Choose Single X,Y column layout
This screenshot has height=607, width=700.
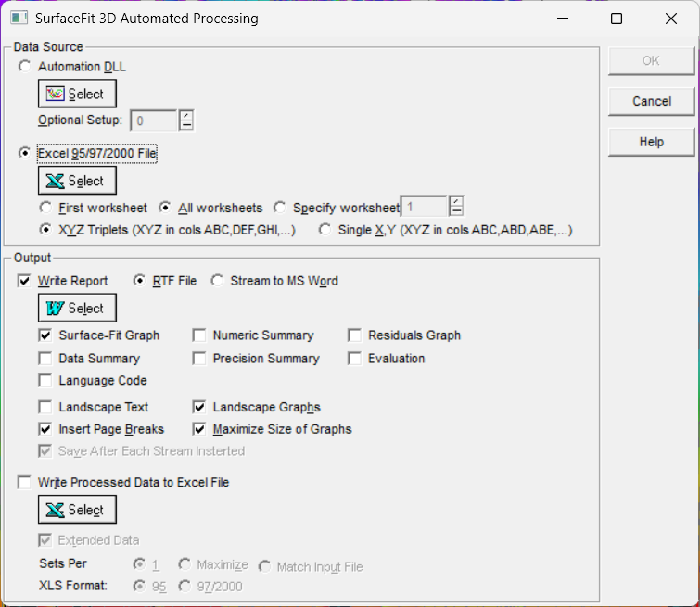point(325,230)
